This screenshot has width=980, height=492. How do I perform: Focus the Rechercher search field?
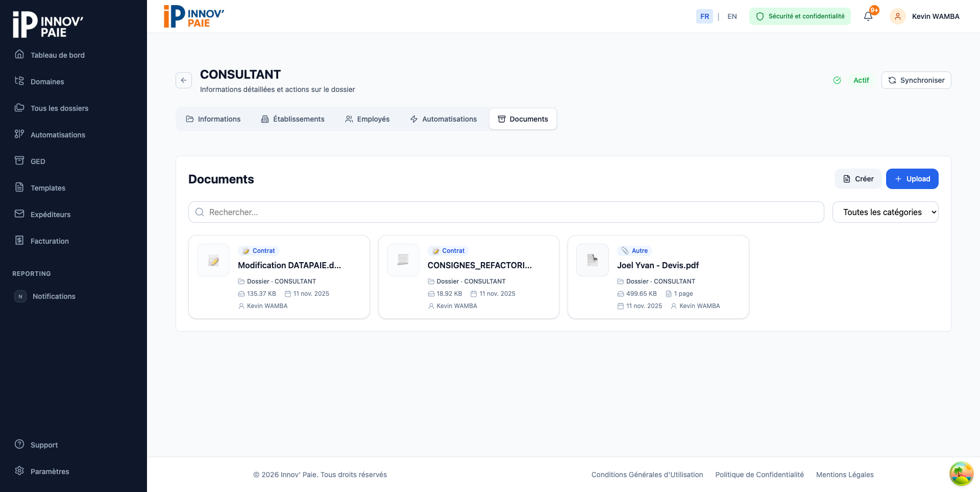pyautogui.click(x=505, y=212)
